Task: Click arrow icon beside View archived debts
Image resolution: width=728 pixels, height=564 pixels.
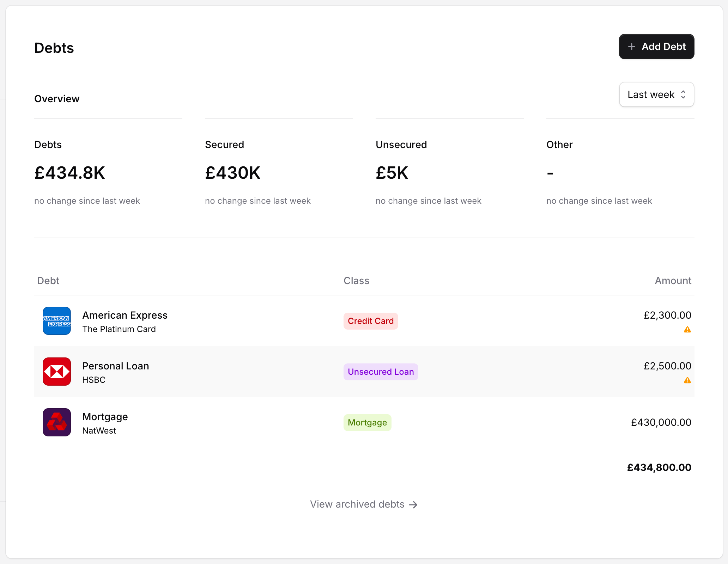Action: tap(413, 505)
